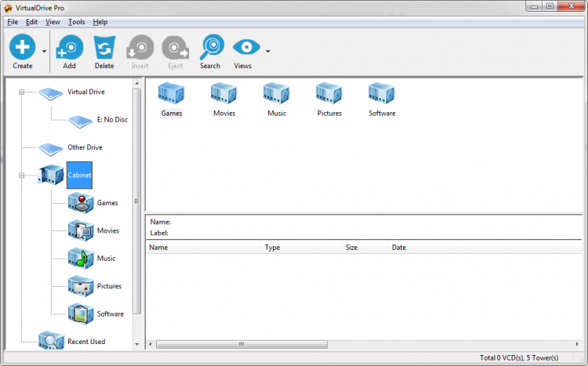
Task: Select the Movies icon in tree
Action: pyautogui.click(x=81, y=230)
